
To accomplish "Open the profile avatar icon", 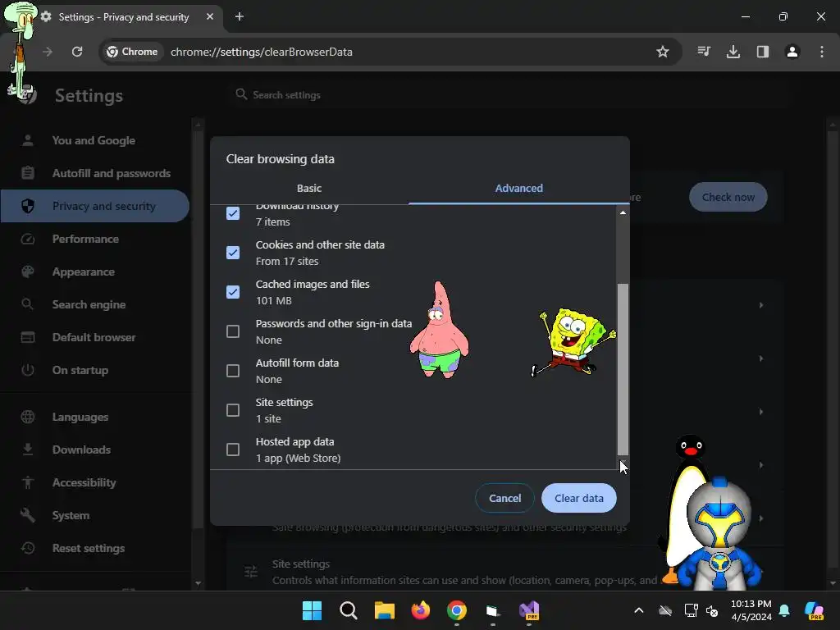I will pyautogui.click(x=792, y=52).
